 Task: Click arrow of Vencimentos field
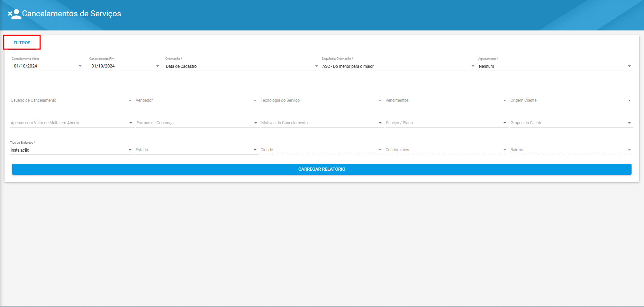click(x=505, y=100)
